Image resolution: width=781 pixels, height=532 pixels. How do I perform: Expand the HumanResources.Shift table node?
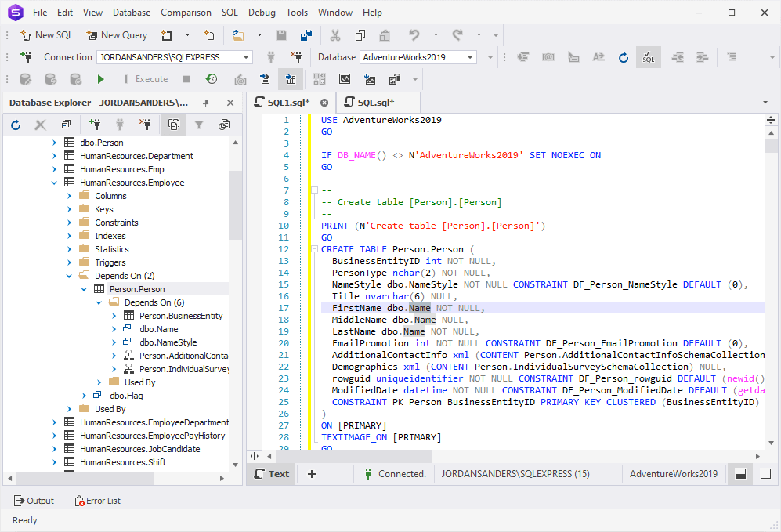coord(54,462)
